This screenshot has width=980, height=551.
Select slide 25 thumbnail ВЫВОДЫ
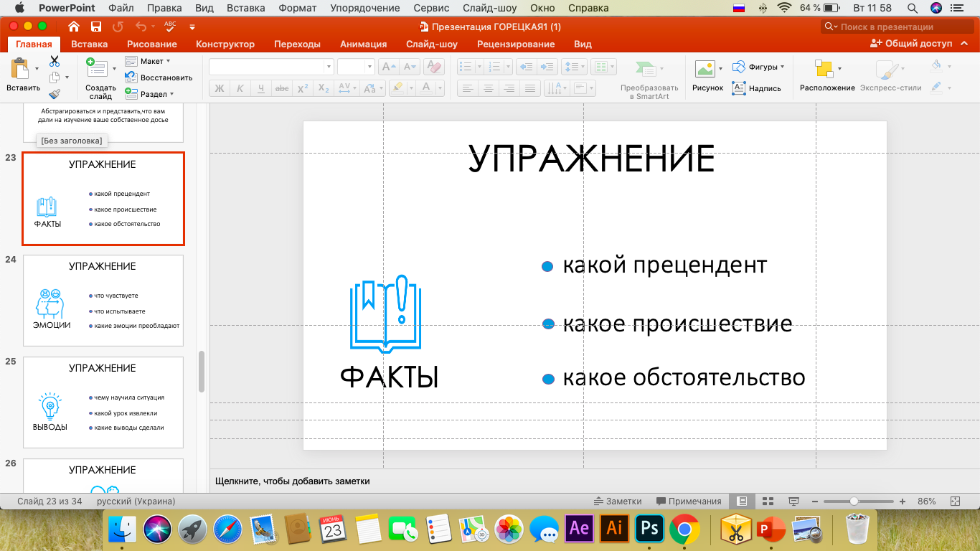[103, 402]
